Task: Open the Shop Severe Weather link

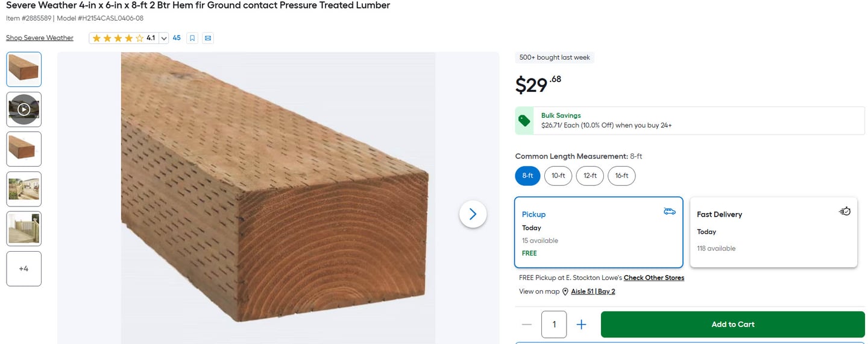Action: coord(40,38)
